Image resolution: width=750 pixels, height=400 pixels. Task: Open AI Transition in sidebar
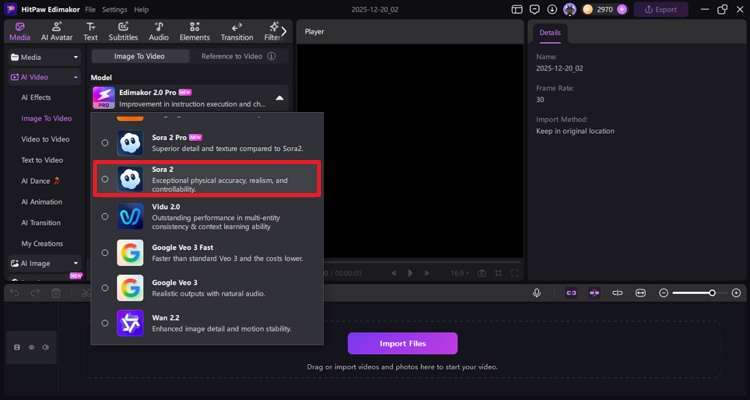point(41,223)
